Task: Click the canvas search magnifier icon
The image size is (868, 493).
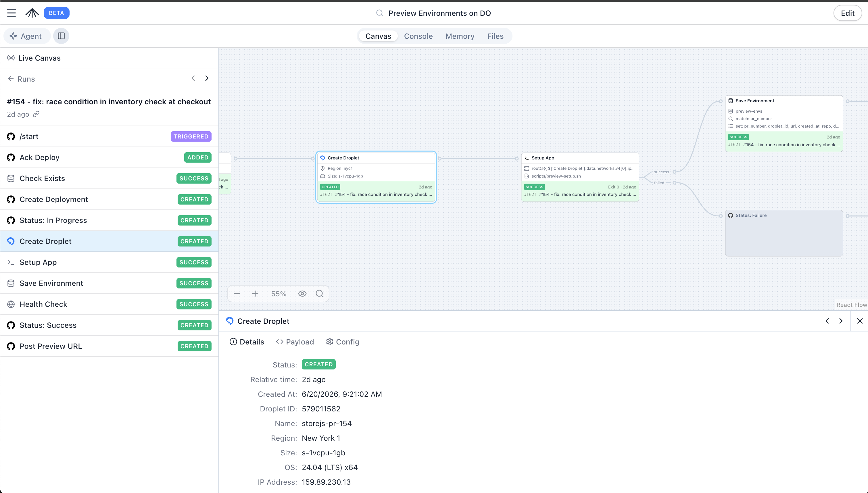Action: tap(320, 294)
